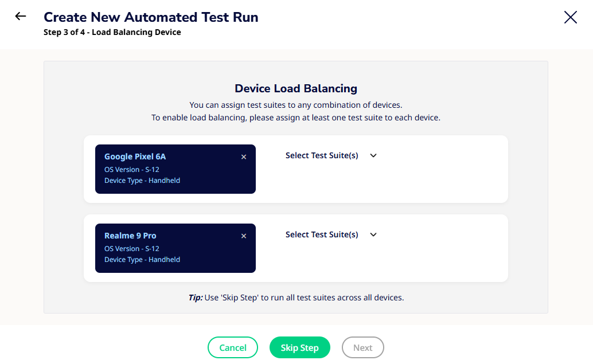Click the Next button
This screenshot has height=364, width=593.
[362, 347]
